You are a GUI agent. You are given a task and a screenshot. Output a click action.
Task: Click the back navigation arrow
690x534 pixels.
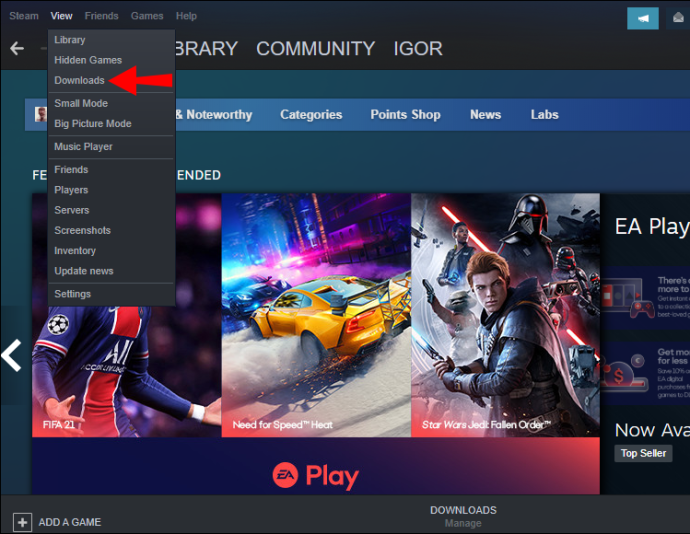[17, 48]
